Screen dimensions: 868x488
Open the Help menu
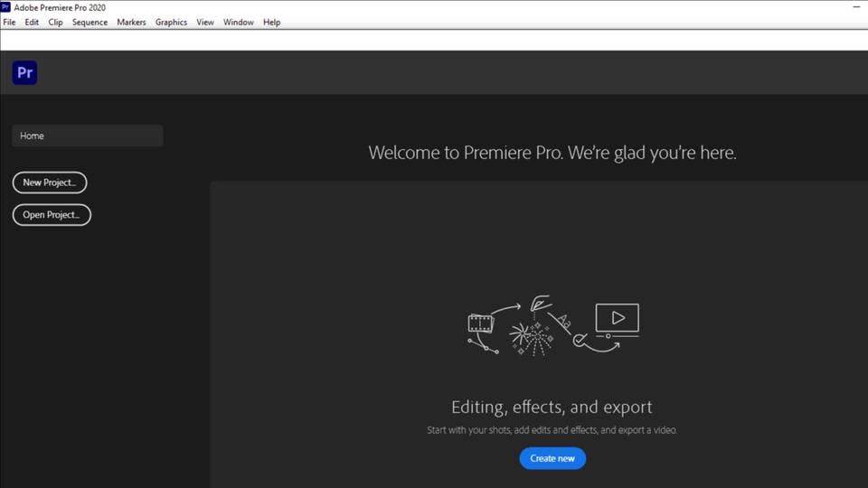[271, 22]
